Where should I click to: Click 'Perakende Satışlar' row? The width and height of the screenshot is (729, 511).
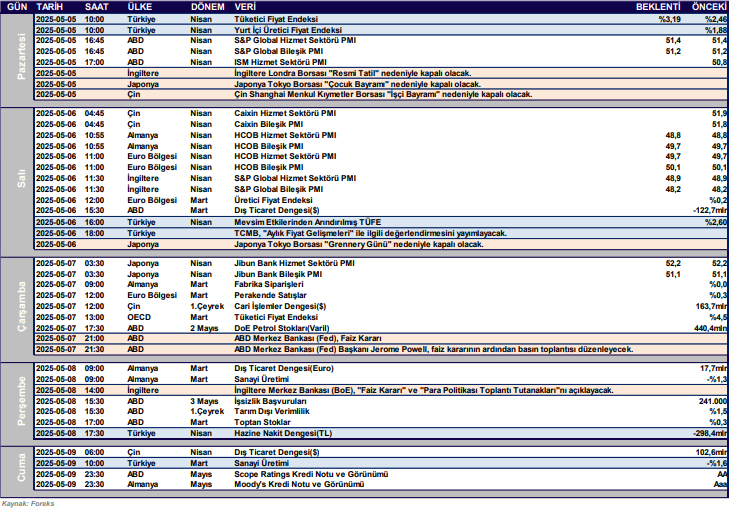(381, 295)
